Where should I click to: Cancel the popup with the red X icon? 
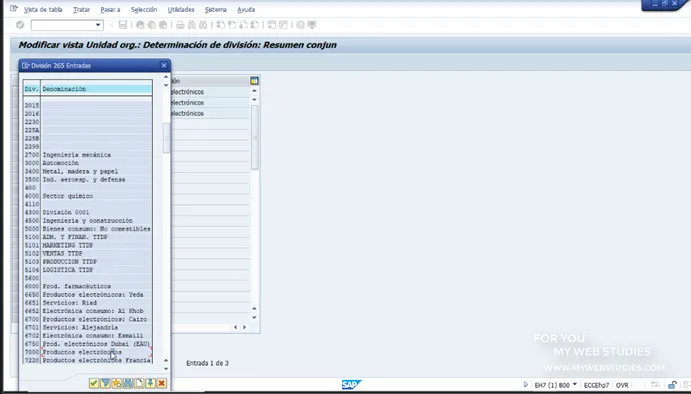(x=162, y=383)
